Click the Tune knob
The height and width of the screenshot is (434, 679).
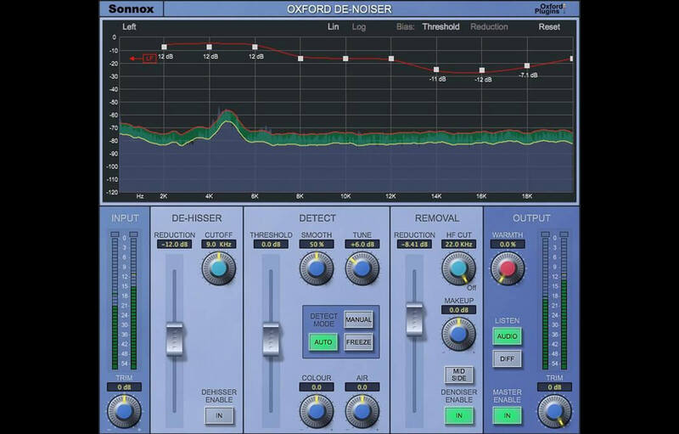point(362,269)
